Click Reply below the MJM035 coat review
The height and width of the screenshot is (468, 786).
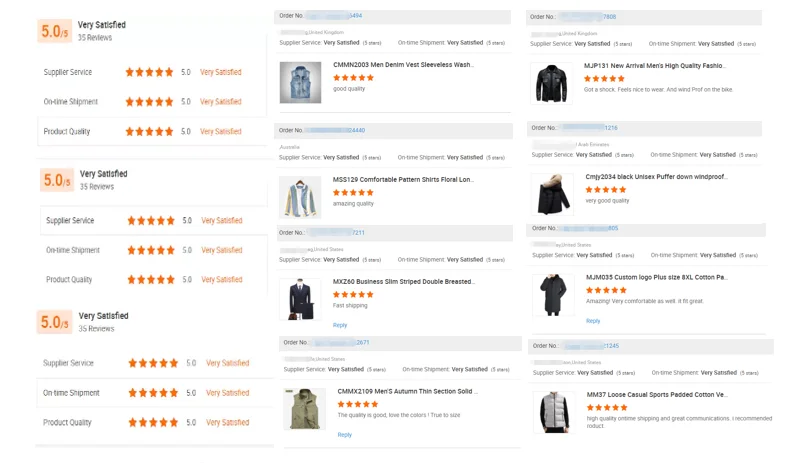(x=593, y=321)
